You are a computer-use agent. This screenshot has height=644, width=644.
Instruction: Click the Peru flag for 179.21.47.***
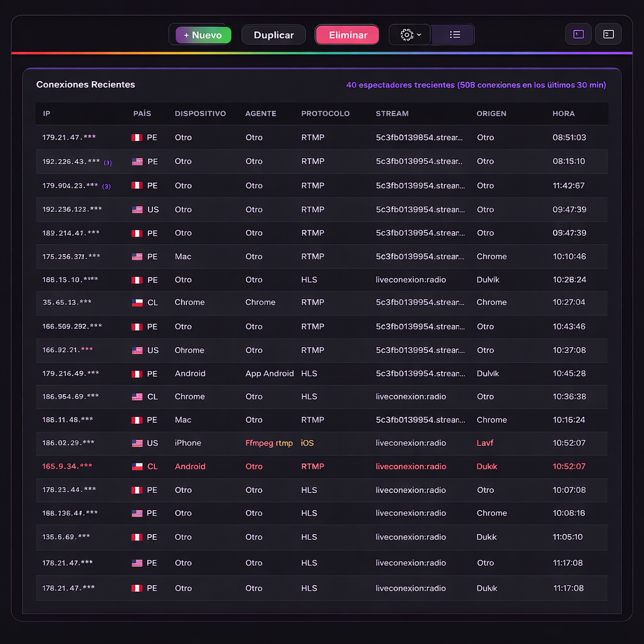[x=136, y=138]
